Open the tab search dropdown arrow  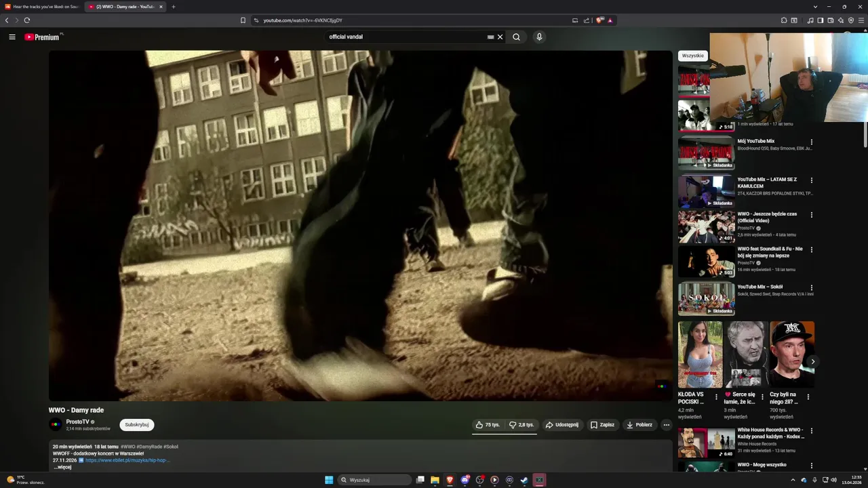815,7
